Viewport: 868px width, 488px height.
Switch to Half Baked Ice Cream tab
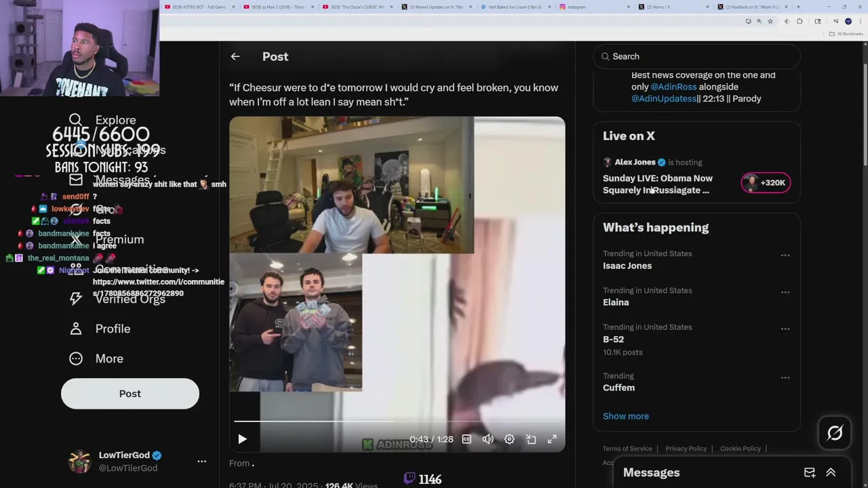click(x=514, y=7)
